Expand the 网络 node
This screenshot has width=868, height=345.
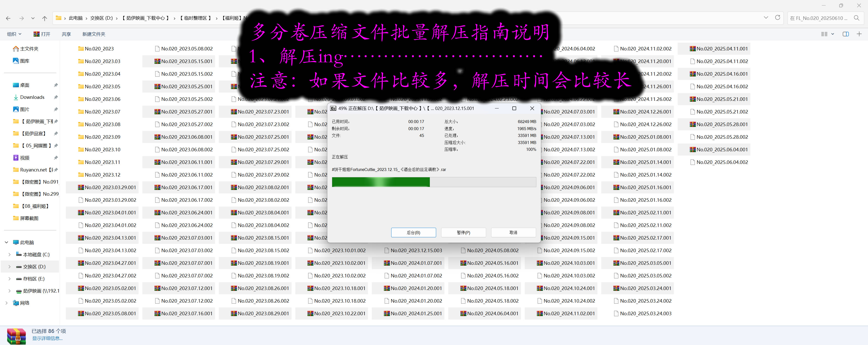coord(6,303)
